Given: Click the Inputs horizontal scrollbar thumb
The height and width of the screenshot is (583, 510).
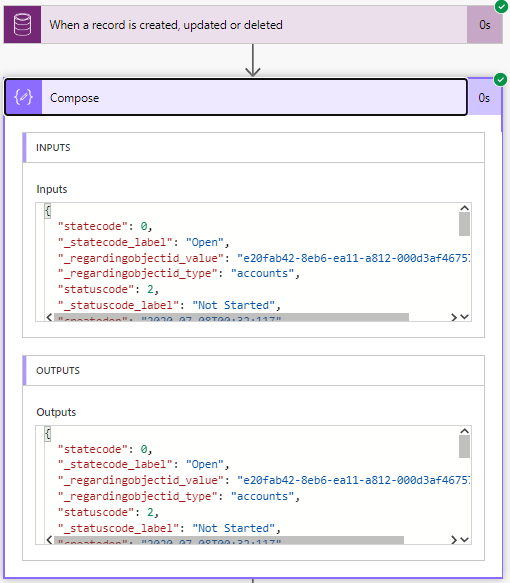Looking at the screenshot, I should pos(232,317).
